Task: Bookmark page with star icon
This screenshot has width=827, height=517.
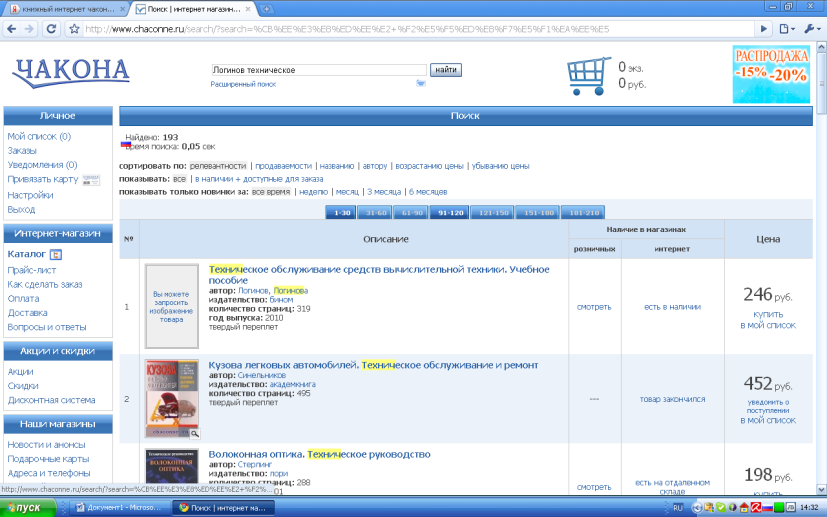Action: [74, 29]
